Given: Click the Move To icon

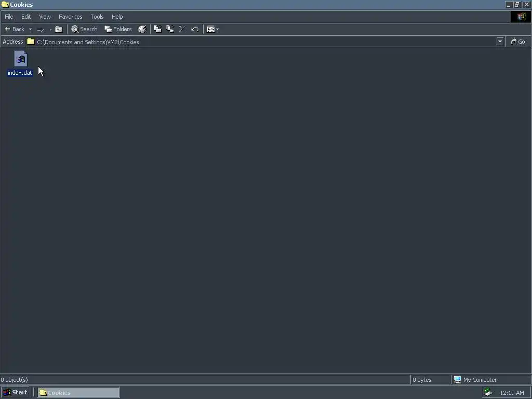Looking at the screenshot, I should 158,29.
